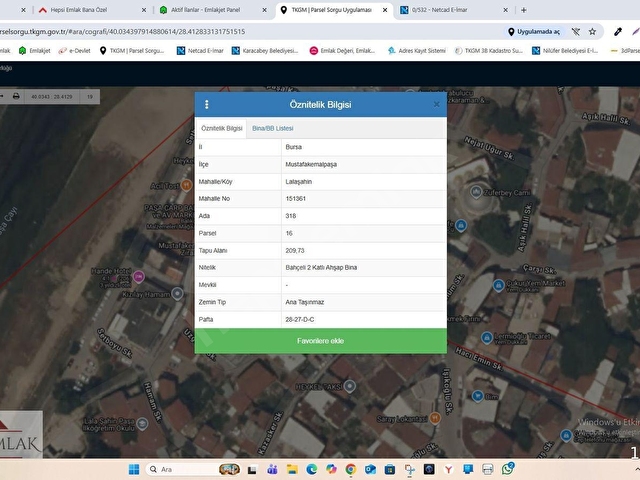Click the Chrome icon on the taskbar
Image resolution: width=640 pixels, height=480 pixels.
(351, 469)
